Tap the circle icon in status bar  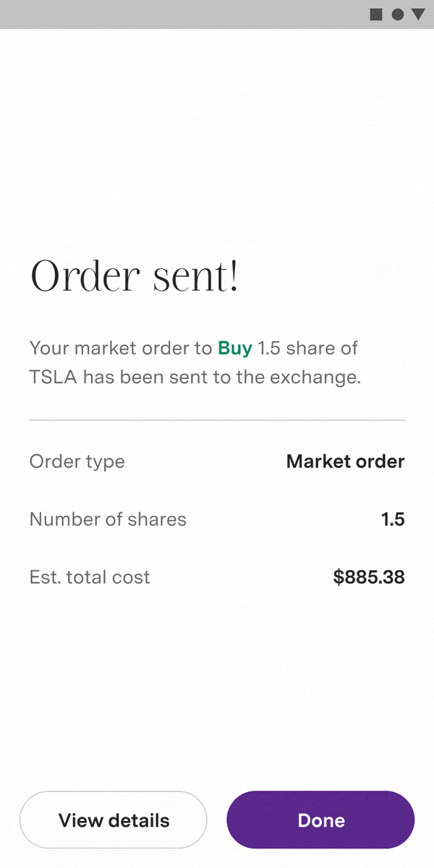pyautogui.click(x=397, y=14)
